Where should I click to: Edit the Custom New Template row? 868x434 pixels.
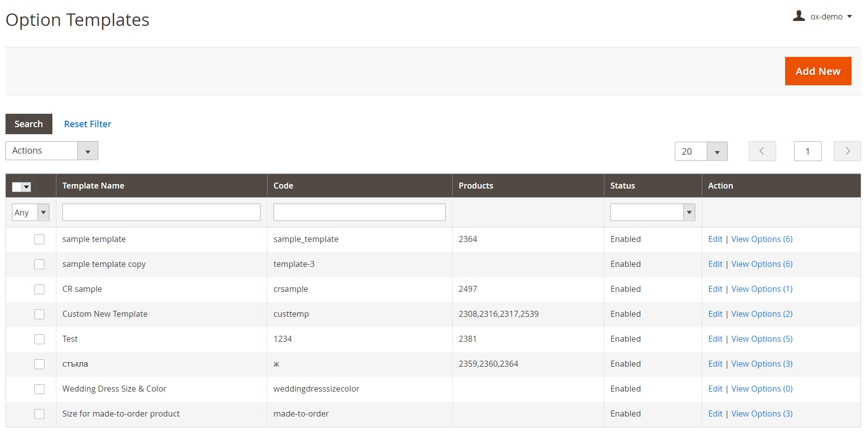715,314
